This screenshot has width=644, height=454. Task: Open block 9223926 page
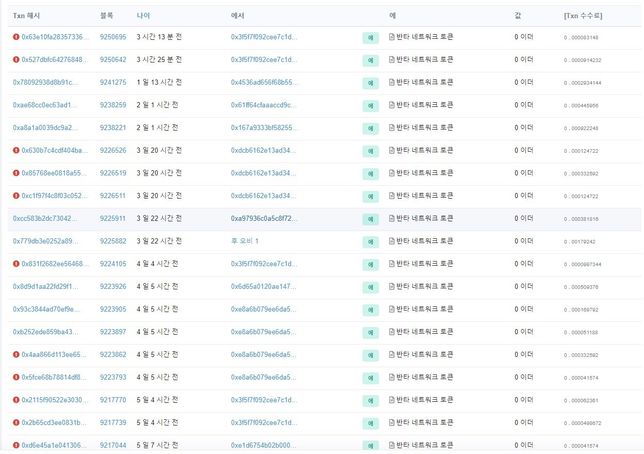click(112, 286)
